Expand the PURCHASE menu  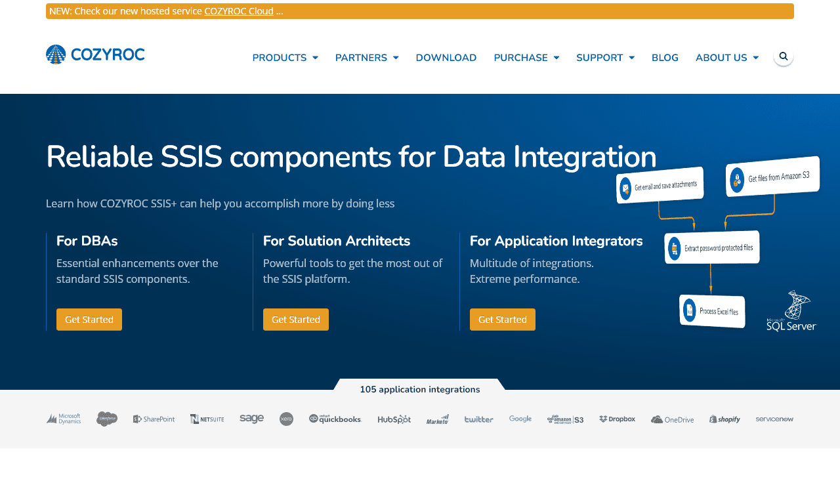tap(526, 58)
